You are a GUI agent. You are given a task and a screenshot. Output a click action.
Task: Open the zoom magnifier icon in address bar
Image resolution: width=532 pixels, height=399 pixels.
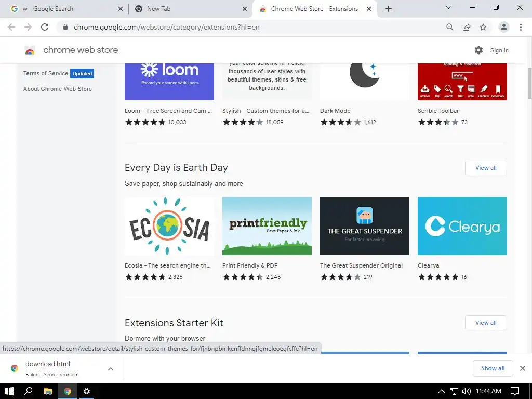coord(450,27)
